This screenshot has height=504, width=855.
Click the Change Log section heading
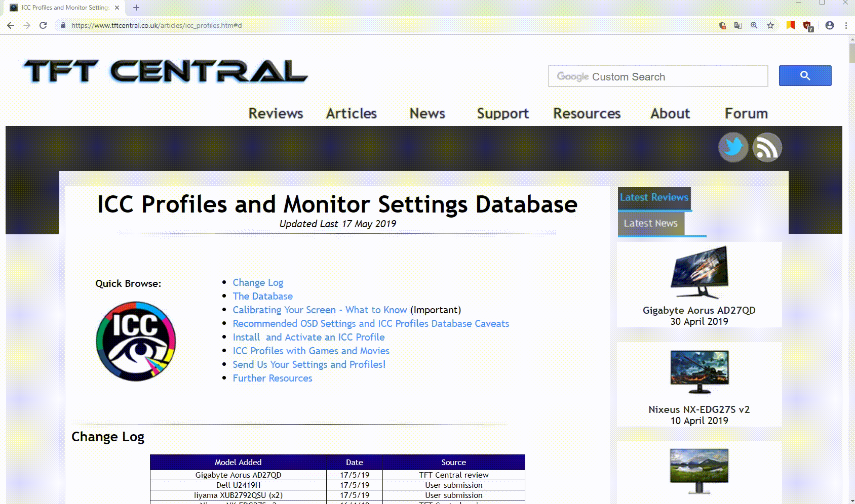click(x=108, y=437)
